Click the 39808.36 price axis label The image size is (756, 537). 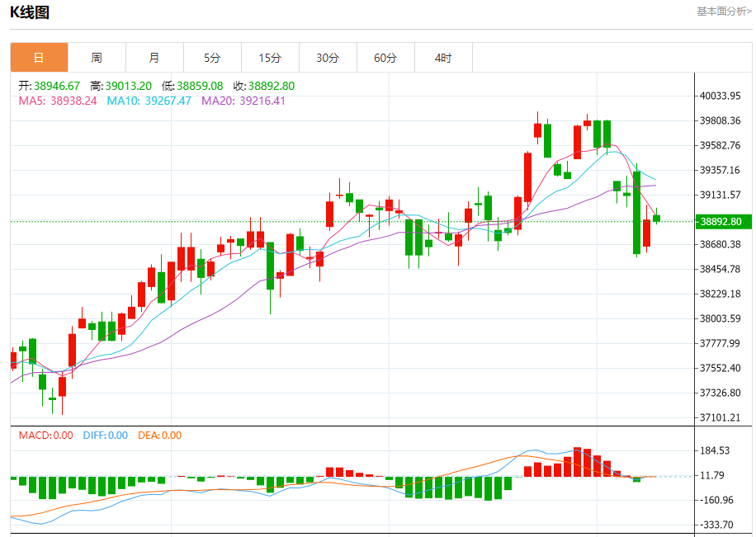[x=721, y=120]
